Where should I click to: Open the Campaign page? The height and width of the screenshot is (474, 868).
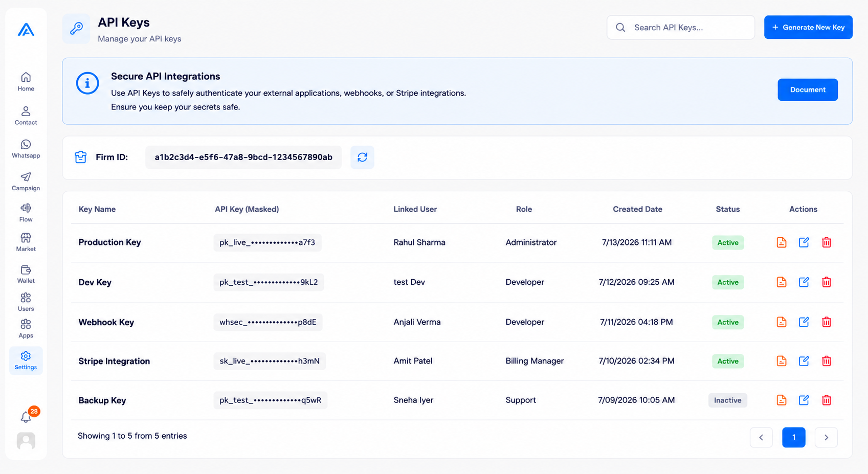26,182
